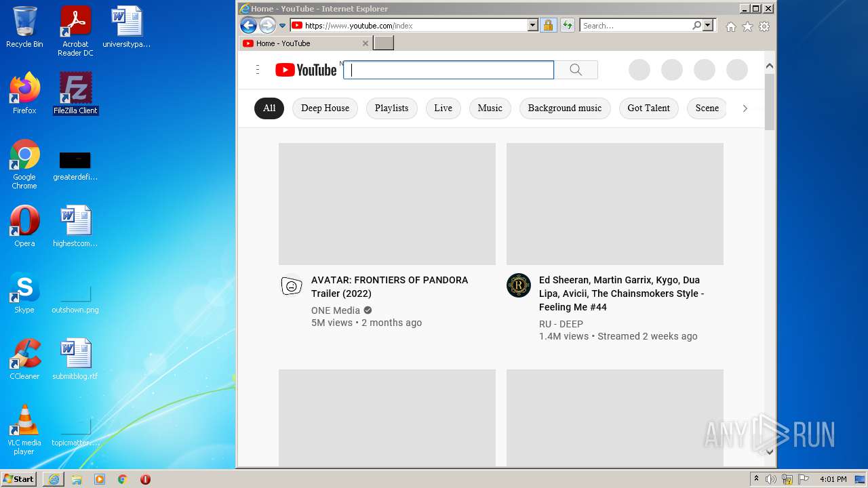This screenshot has height=488, width=868.
Task: Click Action Center flag tray icon
Action: pos(804,479)
